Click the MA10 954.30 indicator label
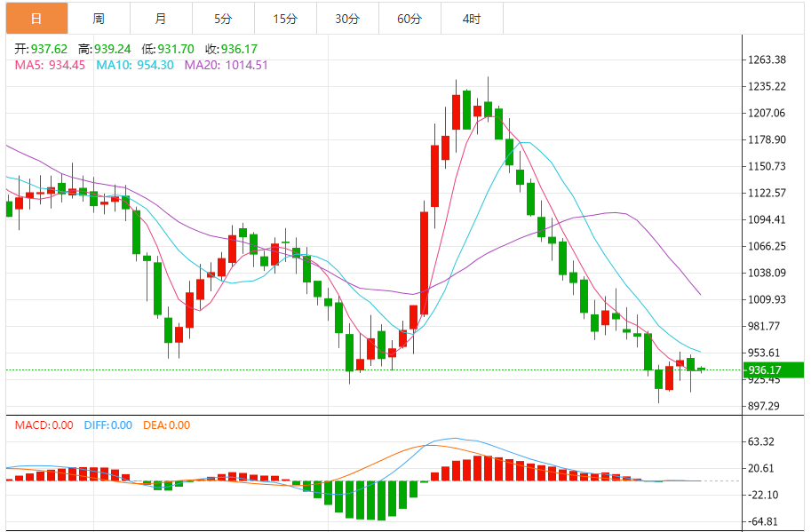This screenshot has height=532, width=811. tap(135, 65)
